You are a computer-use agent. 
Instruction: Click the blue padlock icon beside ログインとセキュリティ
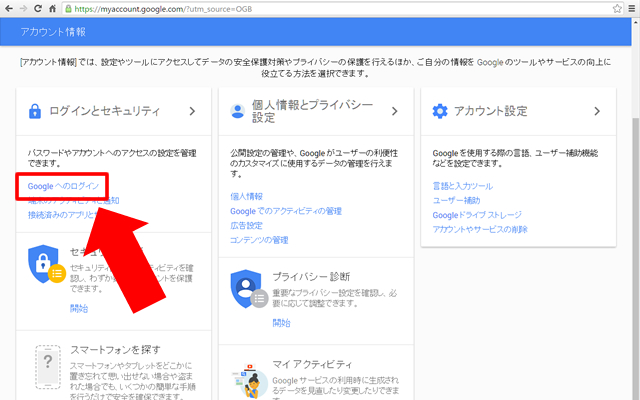coord(35,111)
